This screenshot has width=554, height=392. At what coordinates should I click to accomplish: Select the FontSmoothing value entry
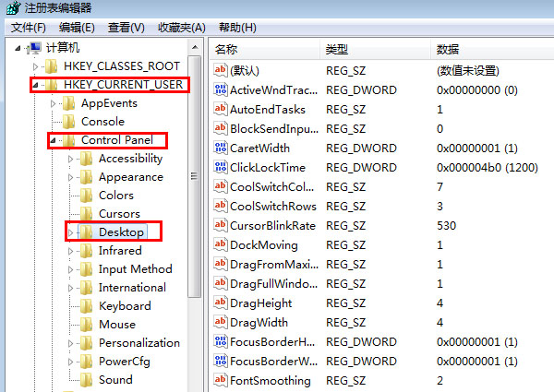tap(270, 381)
